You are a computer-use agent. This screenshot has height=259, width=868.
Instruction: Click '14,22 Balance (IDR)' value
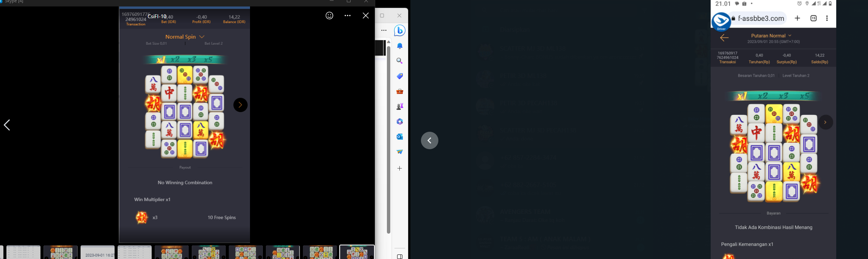click(234, 19)
